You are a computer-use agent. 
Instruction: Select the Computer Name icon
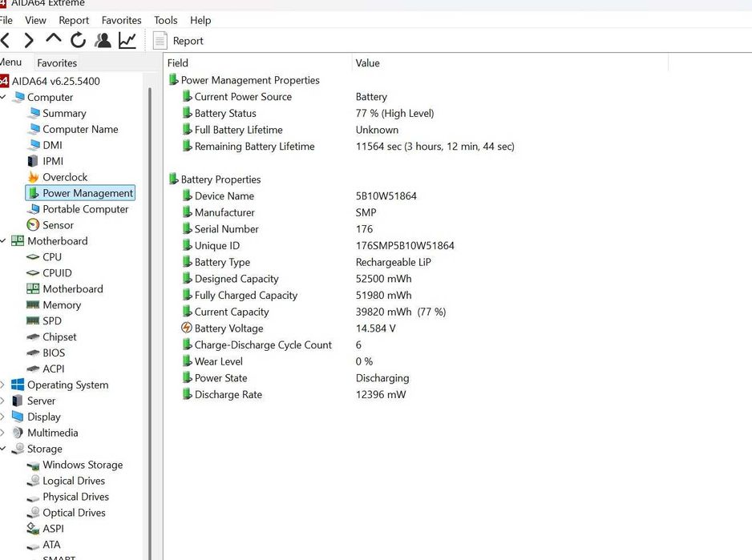[33, 129]
